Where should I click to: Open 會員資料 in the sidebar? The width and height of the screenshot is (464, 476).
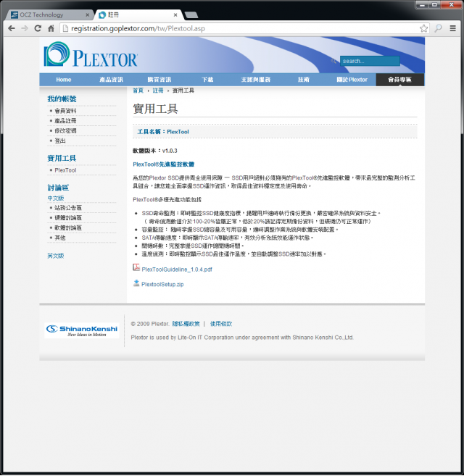[x=65, y=111]
